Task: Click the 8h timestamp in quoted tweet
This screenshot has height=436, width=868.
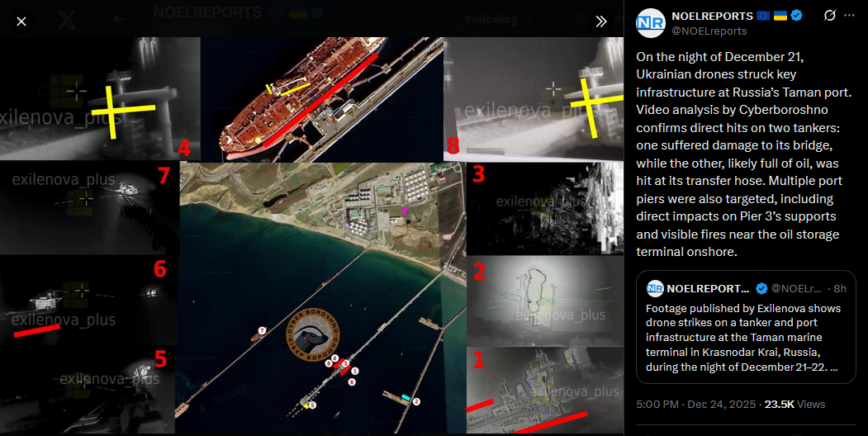Action: click(840, 288)
